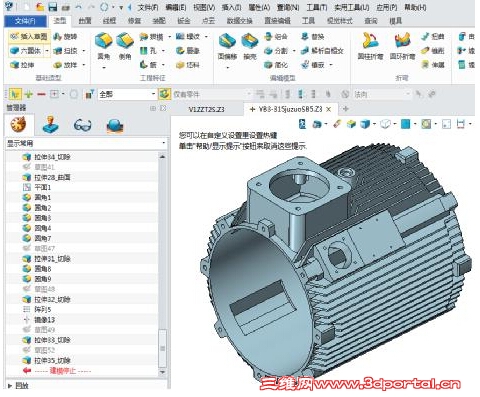Select the 插入草图 (insert sketch) tool

pos(29,36)
